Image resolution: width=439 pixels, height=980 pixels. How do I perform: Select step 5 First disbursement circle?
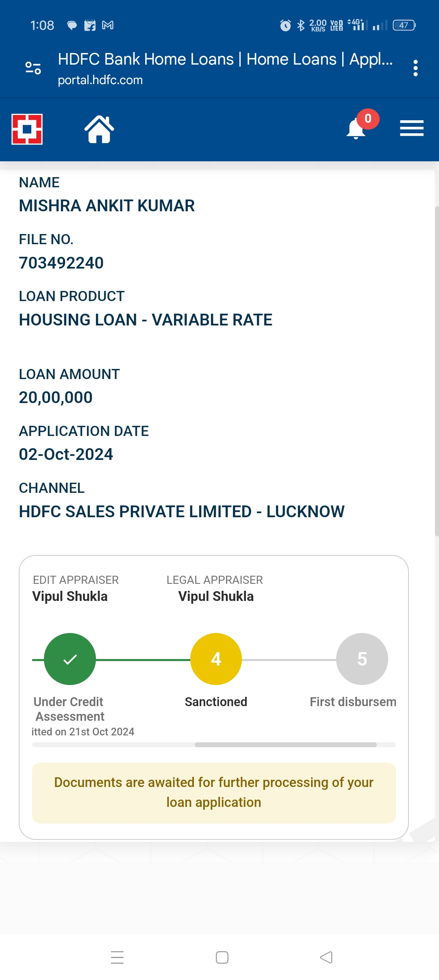tap(362, 659)
